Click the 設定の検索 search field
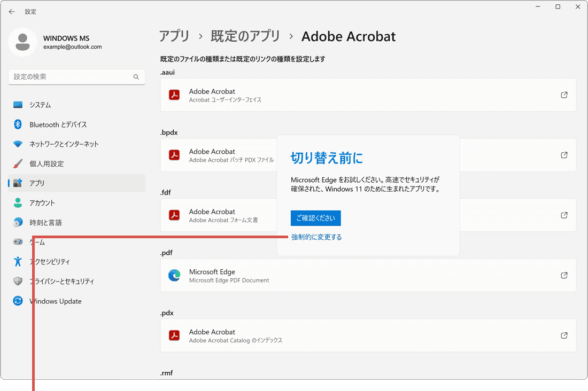The width and height of the screenshot is (588, 391). (76, 76)
